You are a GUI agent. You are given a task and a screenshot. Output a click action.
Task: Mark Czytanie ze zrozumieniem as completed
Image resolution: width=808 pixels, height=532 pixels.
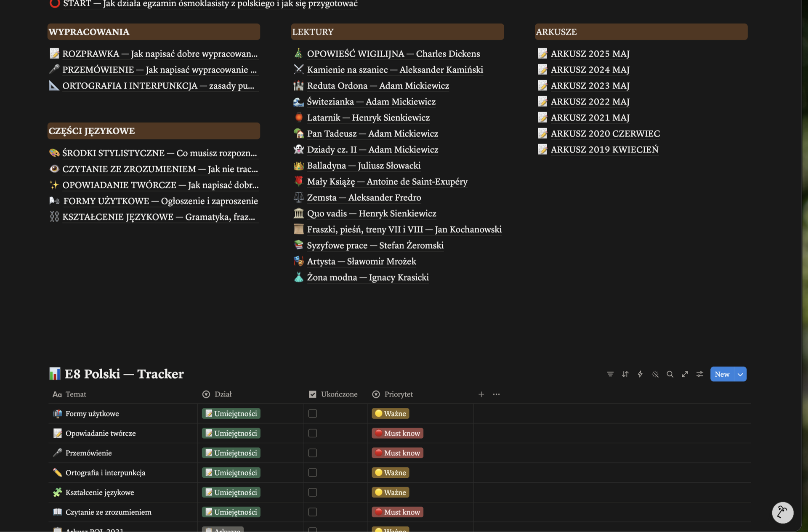(x=313, y=512)
